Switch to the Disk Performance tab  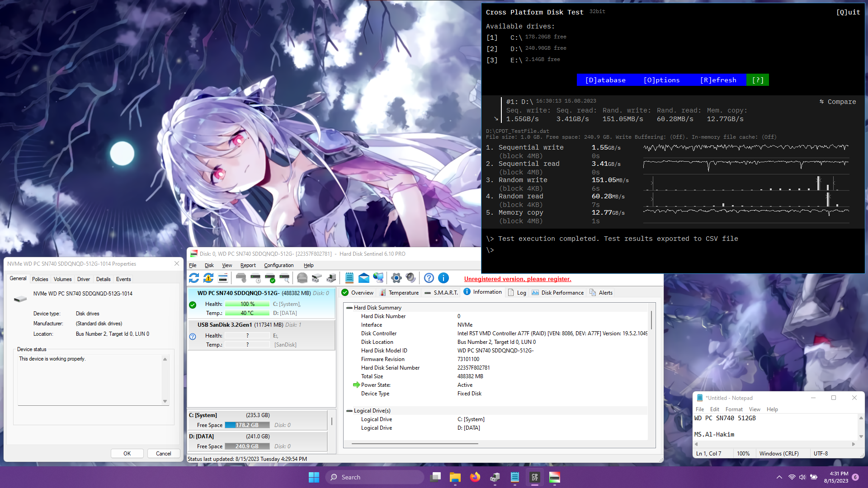(x=558, y=293)
